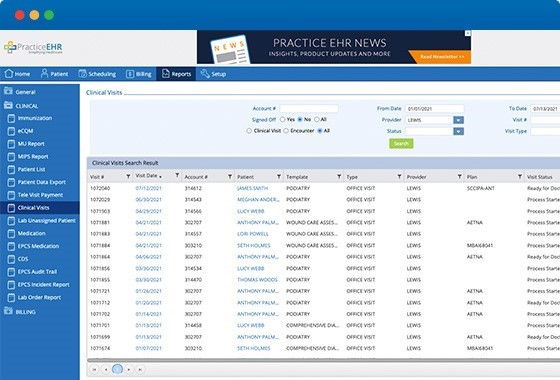
Task: Open the Home menu tab
Action: click(x=18, y=74)
